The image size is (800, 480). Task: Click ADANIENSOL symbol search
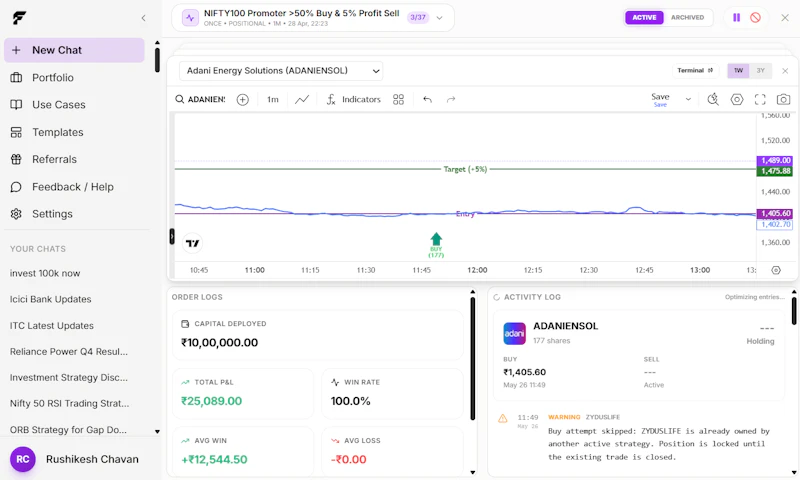click(200, 99)
